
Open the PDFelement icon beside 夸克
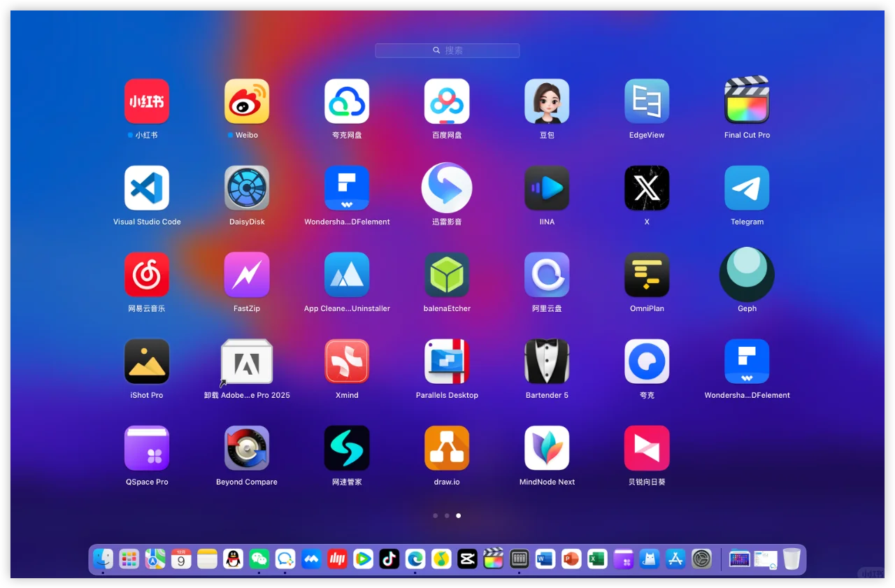(x=747, y=361)
